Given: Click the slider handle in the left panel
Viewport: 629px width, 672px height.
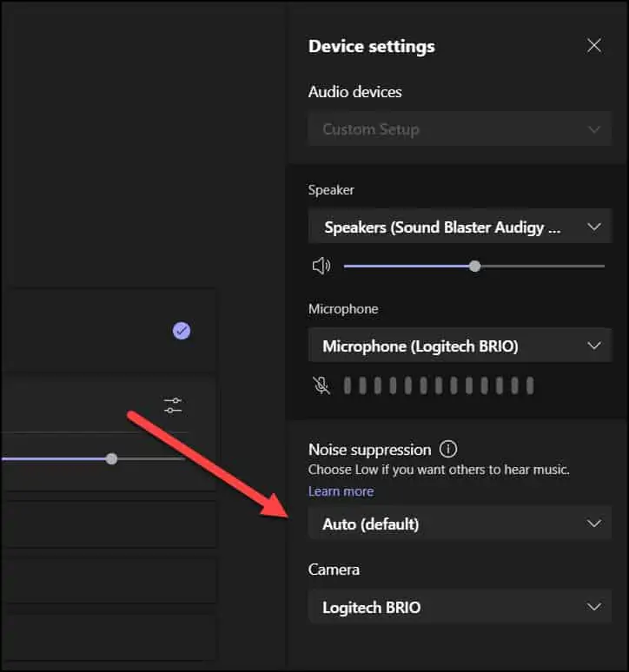Looking at the screenshot, I should tap(111, 458).
